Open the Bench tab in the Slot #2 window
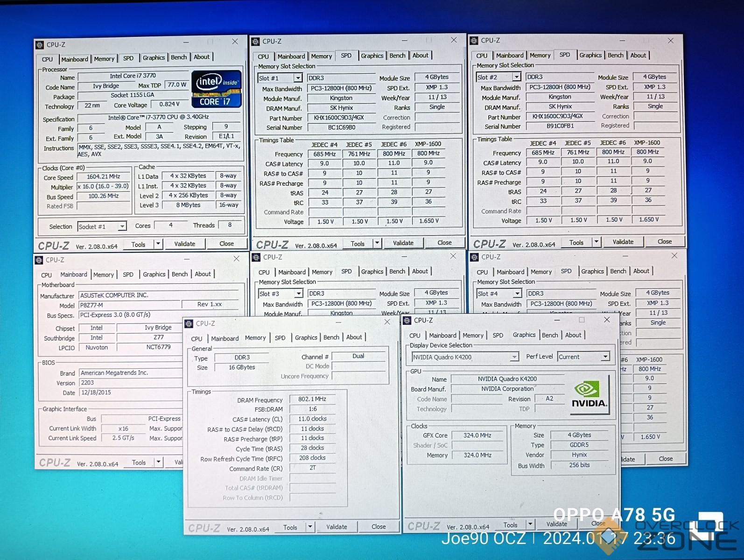 coord(615,55)
